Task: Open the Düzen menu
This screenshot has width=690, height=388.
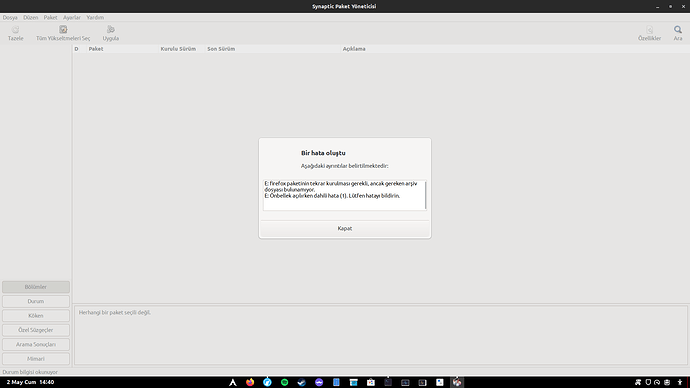Action: pos(31,18)
